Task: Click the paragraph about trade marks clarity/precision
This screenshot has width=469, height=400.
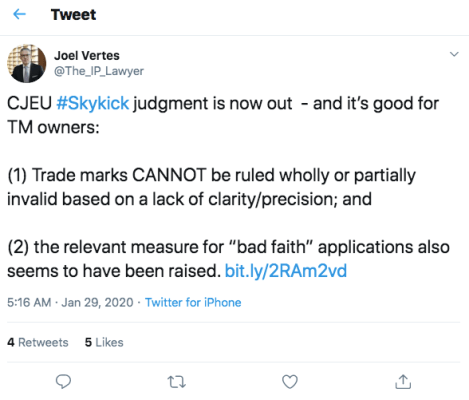Action: [212, 187]
